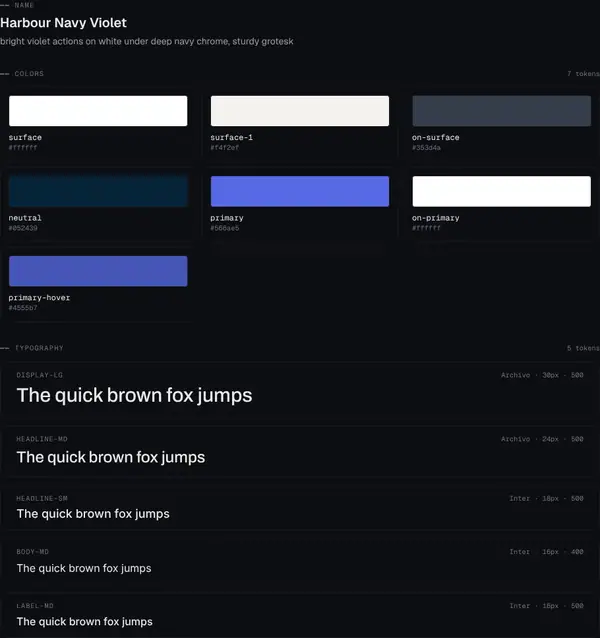Click the hex value under on-primary
The height and width of the screenshot is (638, 600).
coord(426,228)
